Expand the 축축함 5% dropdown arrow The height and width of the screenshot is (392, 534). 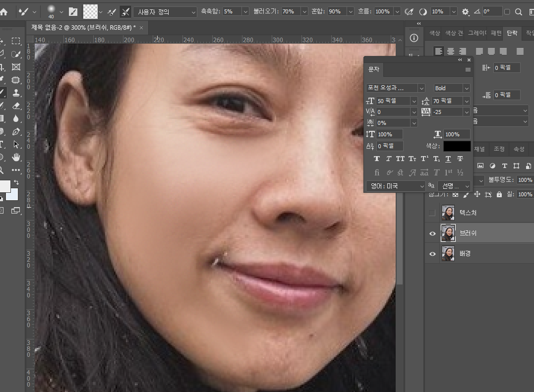(x=245, y=12)
